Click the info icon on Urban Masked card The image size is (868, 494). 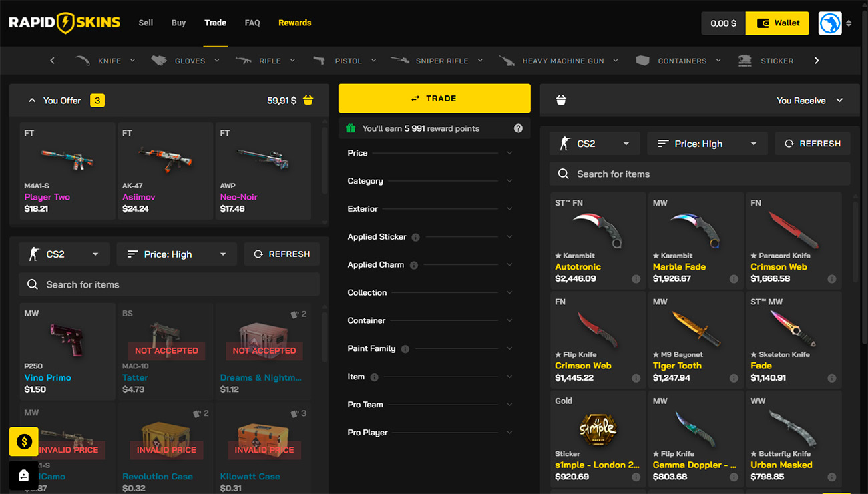tap(832, 477)
